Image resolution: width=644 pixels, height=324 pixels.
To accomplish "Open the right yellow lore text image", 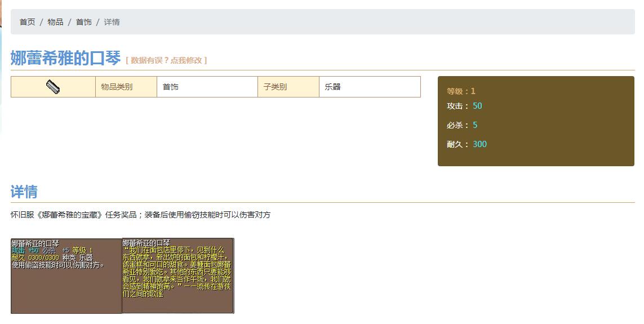I will [177, 276].
